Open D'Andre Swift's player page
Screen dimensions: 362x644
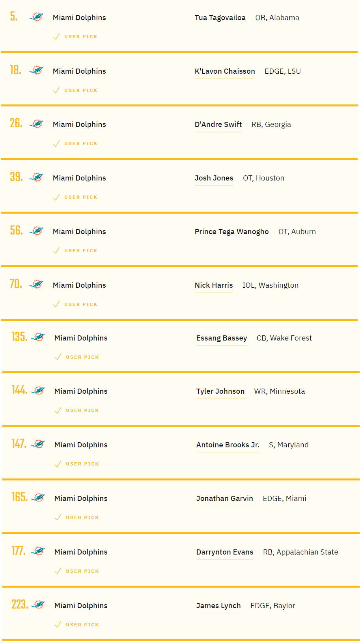coord(218,125)
